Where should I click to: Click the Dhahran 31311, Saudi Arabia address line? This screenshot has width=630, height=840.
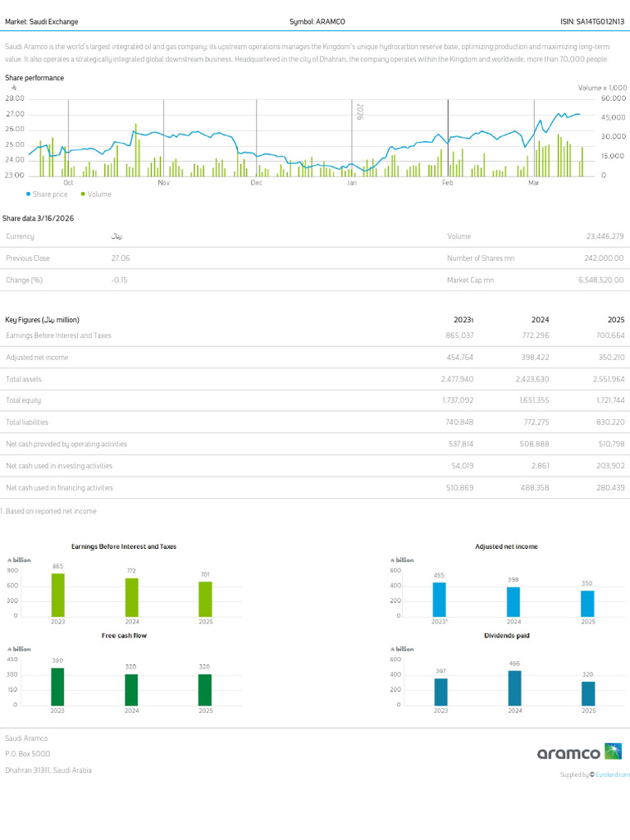(x=48, y=770)
